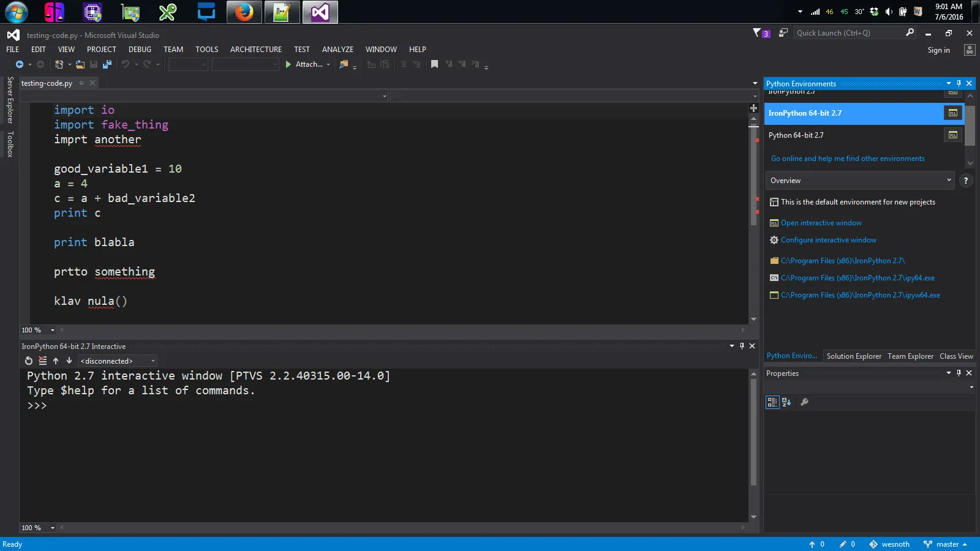The height and width of the screenshot is (551, 980).
Task: Click the feedback icon beside Quick Launch
Action: point(783,33)
